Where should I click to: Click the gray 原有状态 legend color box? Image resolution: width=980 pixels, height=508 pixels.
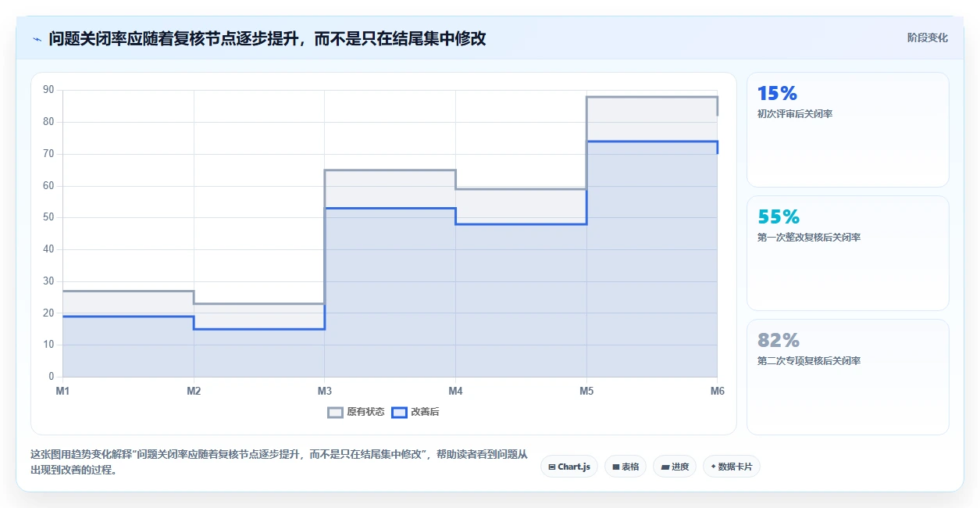[x=335, y=412]
